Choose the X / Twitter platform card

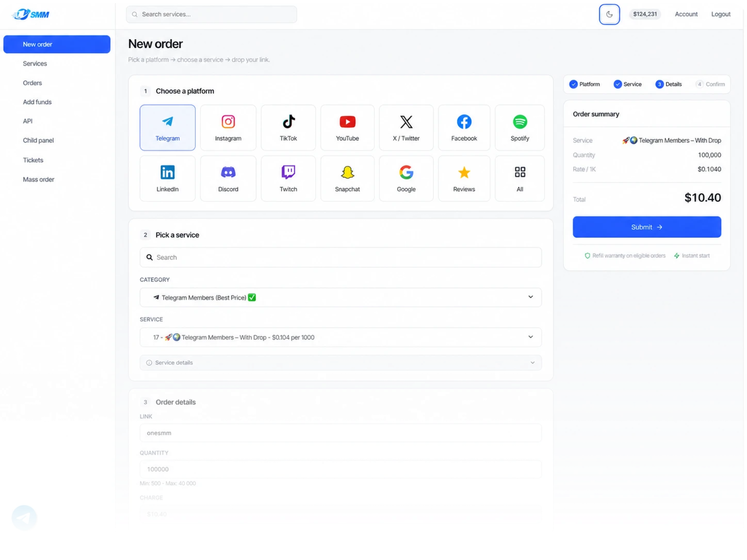coord(406,127)
